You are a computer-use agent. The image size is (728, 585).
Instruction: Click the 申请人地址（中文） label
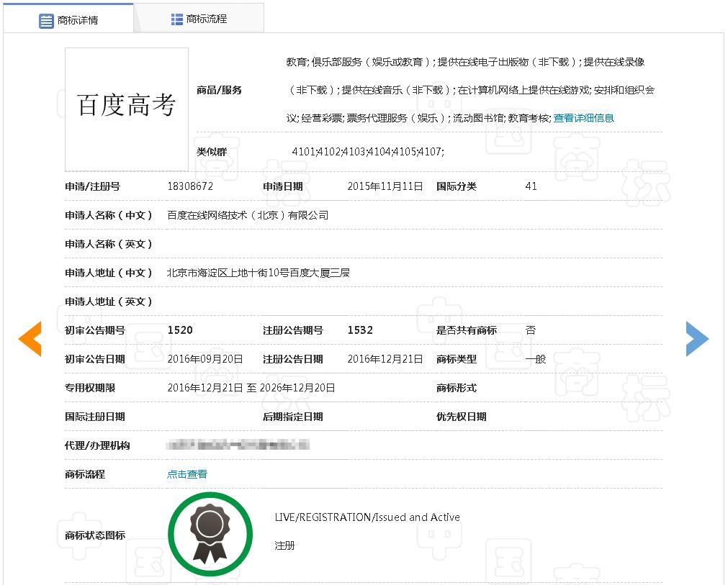click(x=109, y=273)
